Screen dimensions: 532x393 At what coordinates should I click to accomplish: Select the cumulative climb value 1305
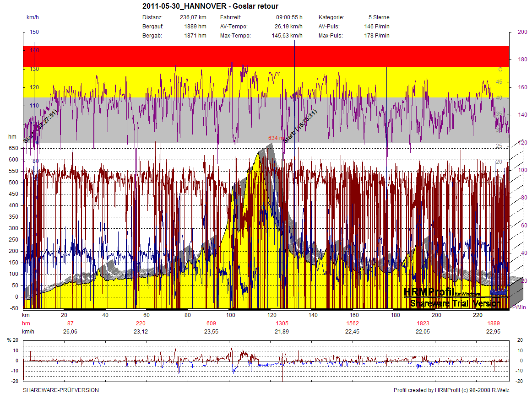pos(282,323)
